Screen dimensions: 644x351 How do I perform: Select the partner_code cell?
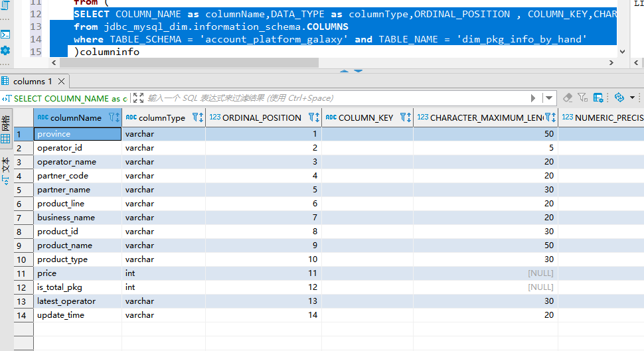[78, 176]
